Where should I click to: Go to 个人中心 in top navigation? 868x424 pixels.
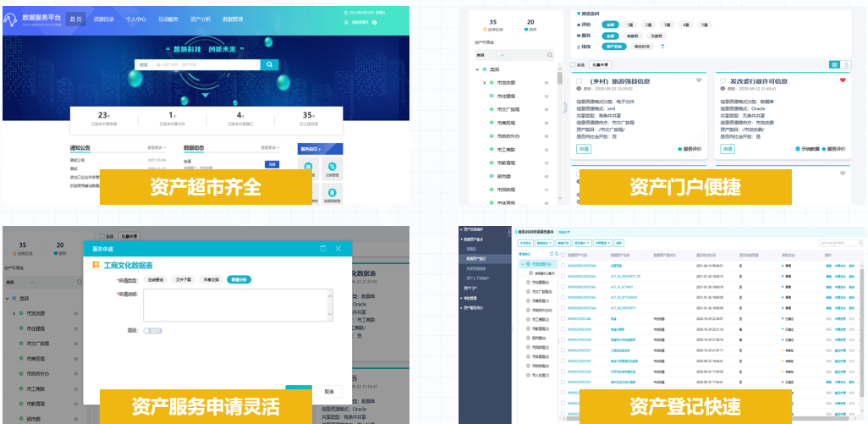[135, 18]
